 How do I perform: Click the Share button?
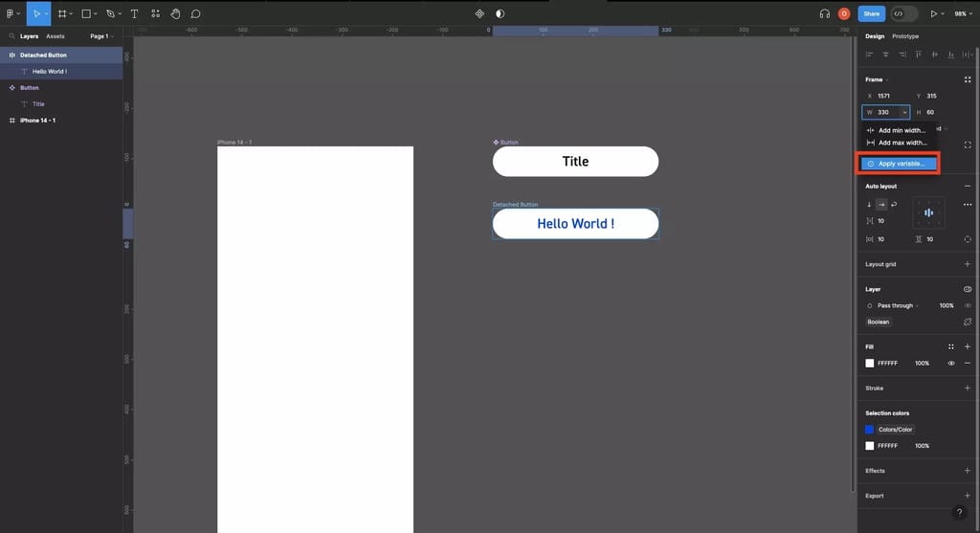click(x=871, y=13)
